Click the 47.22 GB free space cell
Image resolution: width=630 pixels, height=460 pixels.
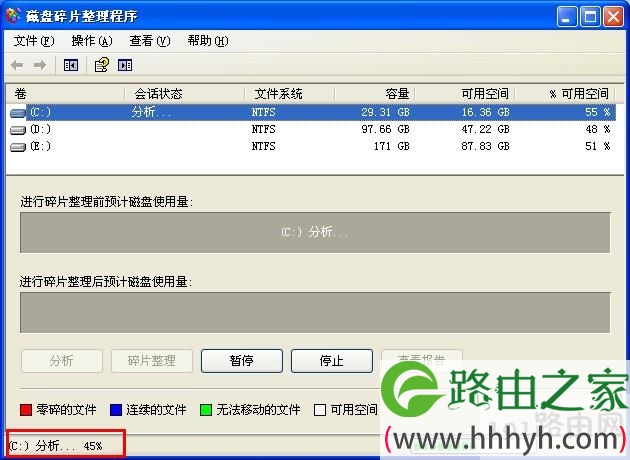pos(485,129)
